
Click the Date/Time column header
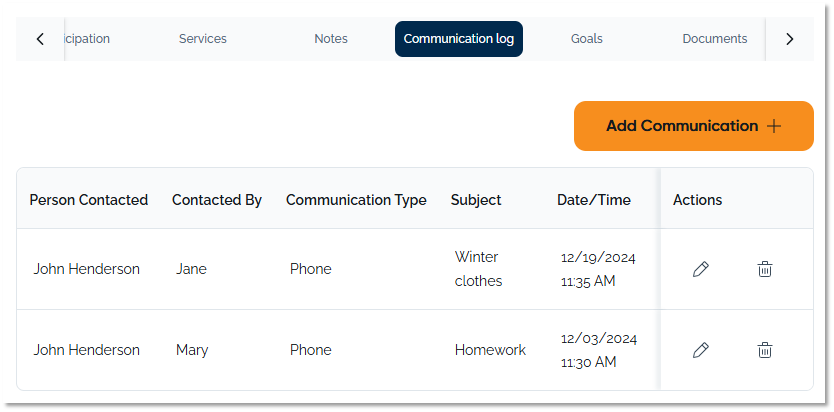[594, 200]
